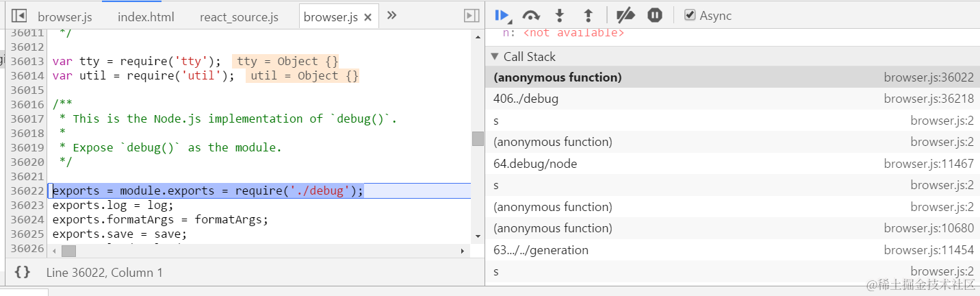
Task: Set breakpoint on line number 36024
Action: point(27,219)
